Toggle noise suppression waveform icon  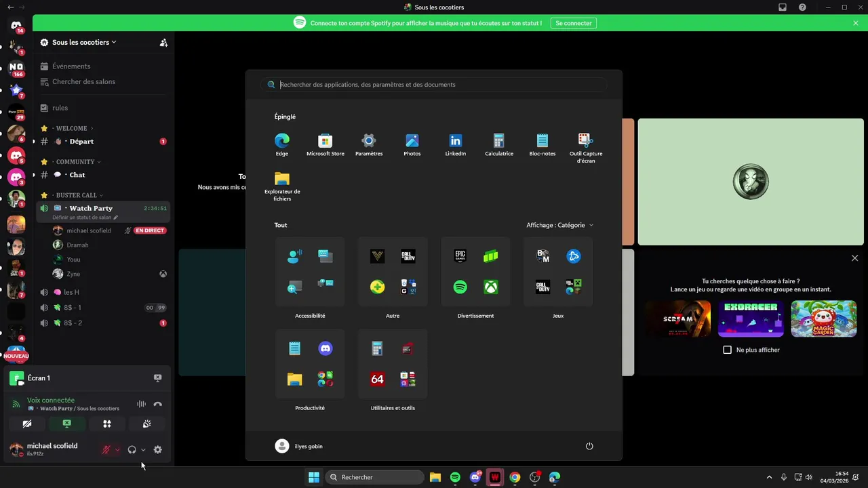[x=141, y=404]
